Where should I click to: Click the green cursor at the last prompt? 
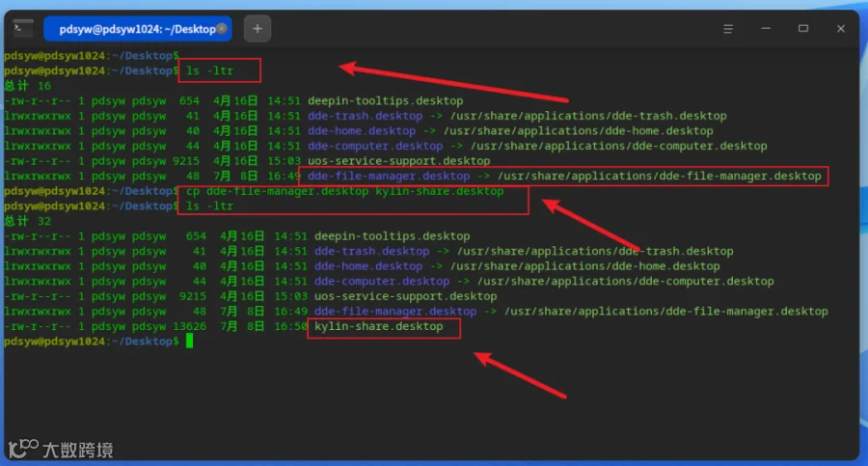189,341
